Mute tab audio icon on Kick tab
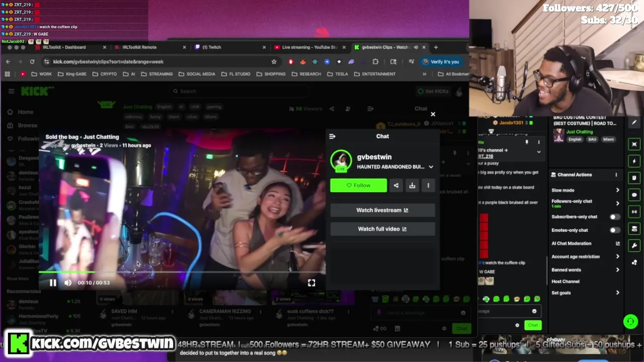644x362 pixels. pos(416,47)
